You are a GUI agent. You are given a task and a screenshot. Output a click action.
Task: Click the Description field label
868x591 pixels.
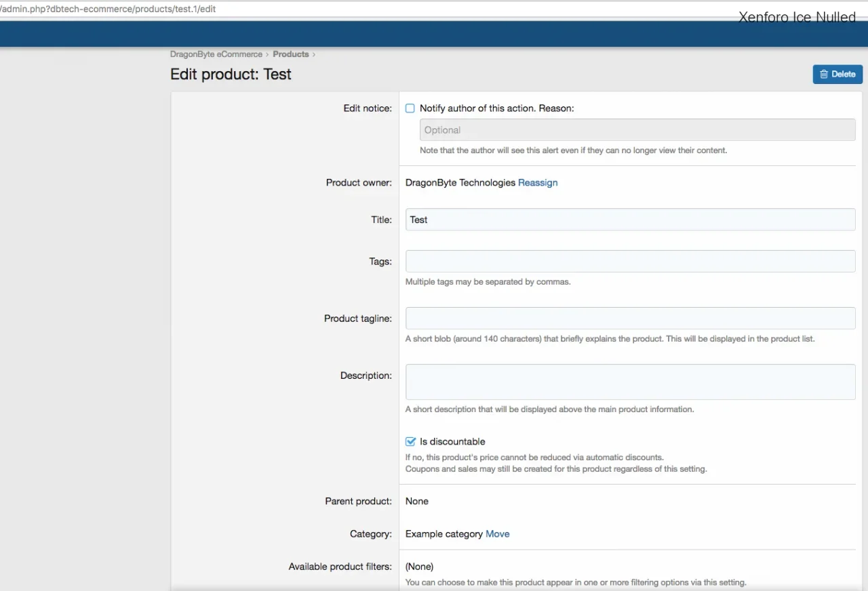[366, 375]
